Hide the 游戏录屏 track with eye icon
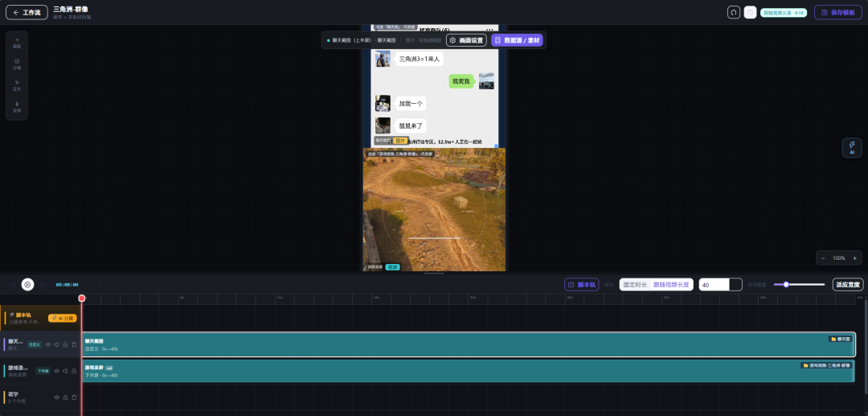The image size is (868, 416). (57, 371)
